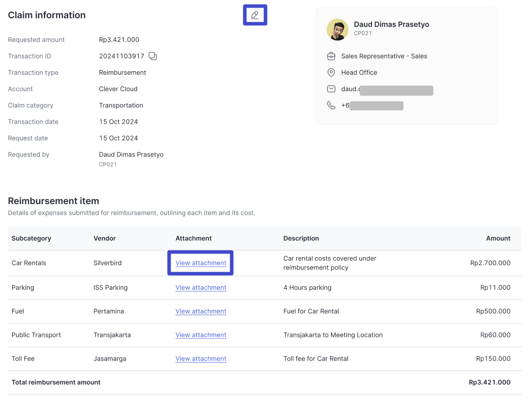Viewport: 532px width, 410px height.
Task: Click the location pin icon beside Head Office
Action: tap(331, 72)
